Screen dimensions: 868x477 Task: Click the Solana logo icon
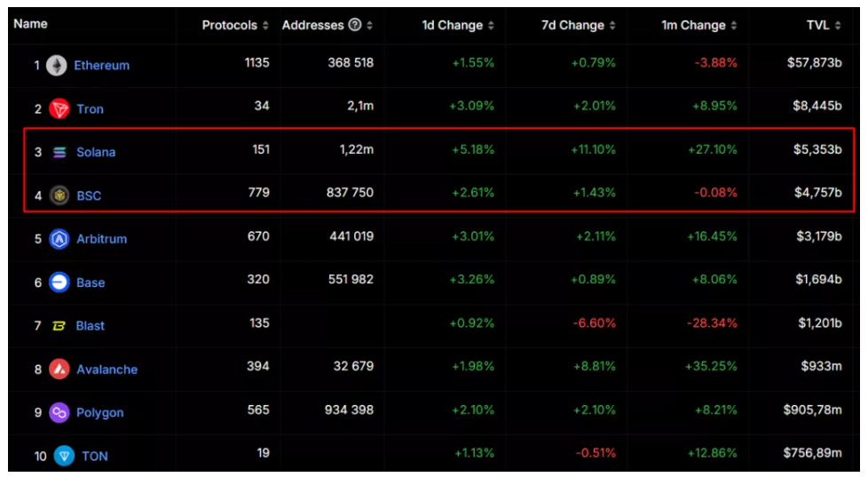tap(59, 152)
